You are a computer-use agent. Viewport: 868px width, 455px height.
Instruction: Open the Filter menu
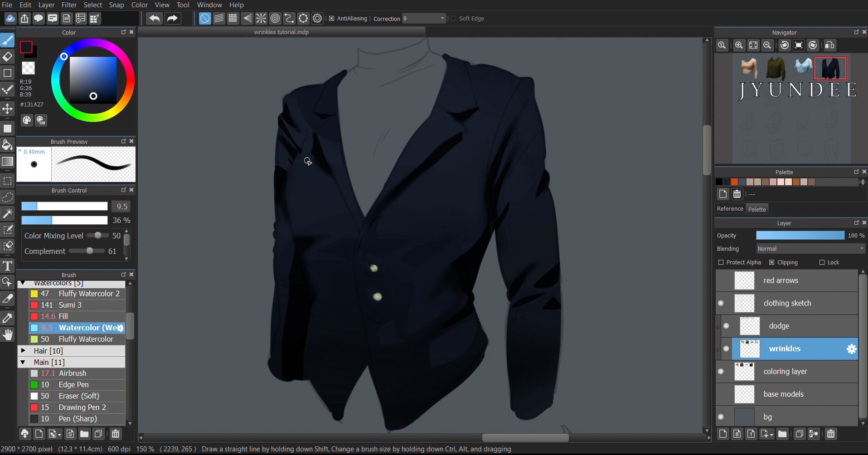tap(69, 5)
